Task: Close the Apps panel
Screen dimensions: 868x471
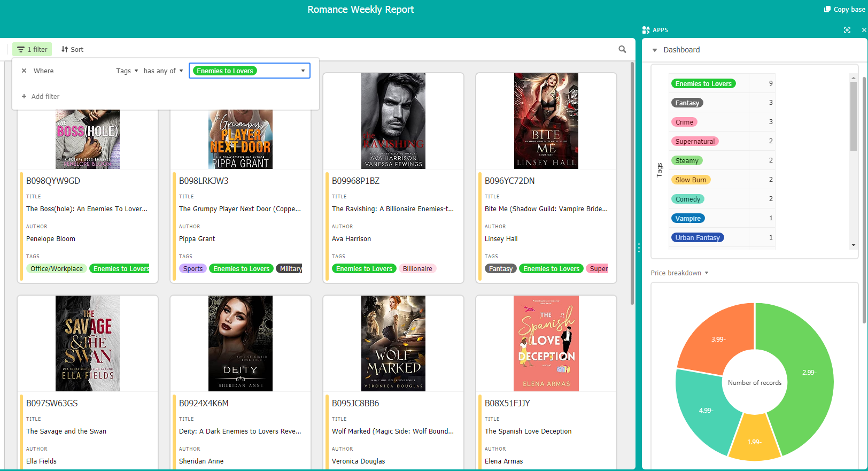Action: [864, 30]
